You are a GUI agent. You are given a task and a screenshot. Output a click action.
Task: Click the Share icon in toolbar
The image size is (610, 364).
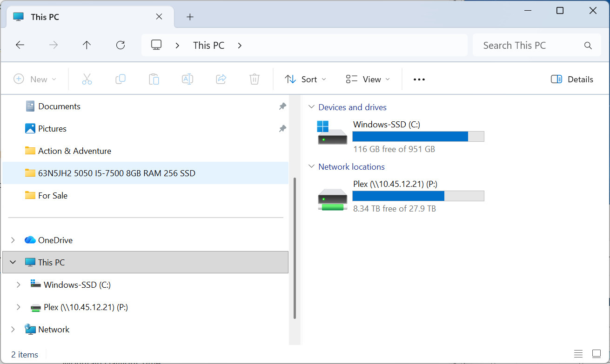tap(221, 79)
